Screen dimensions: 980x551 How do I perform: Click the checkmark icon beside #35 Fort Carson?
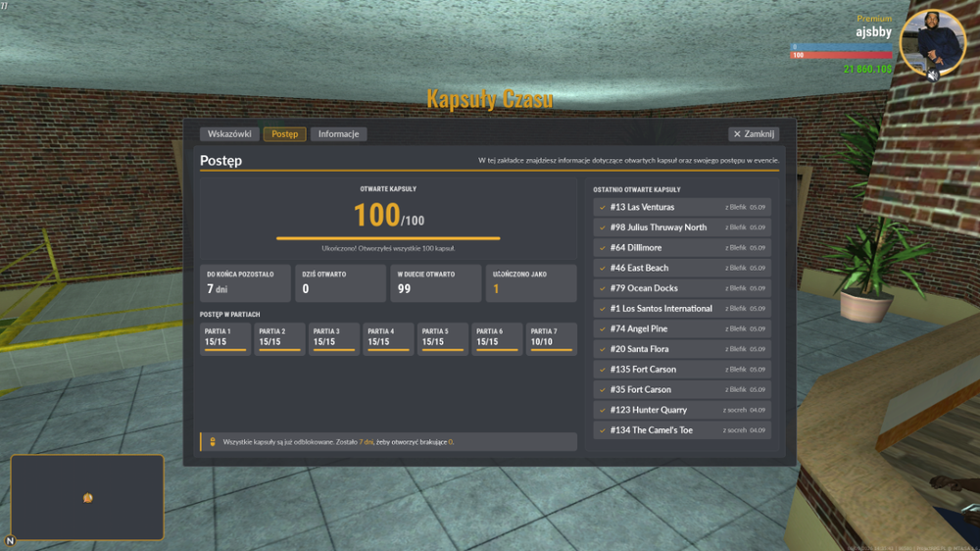coord(603,389)
